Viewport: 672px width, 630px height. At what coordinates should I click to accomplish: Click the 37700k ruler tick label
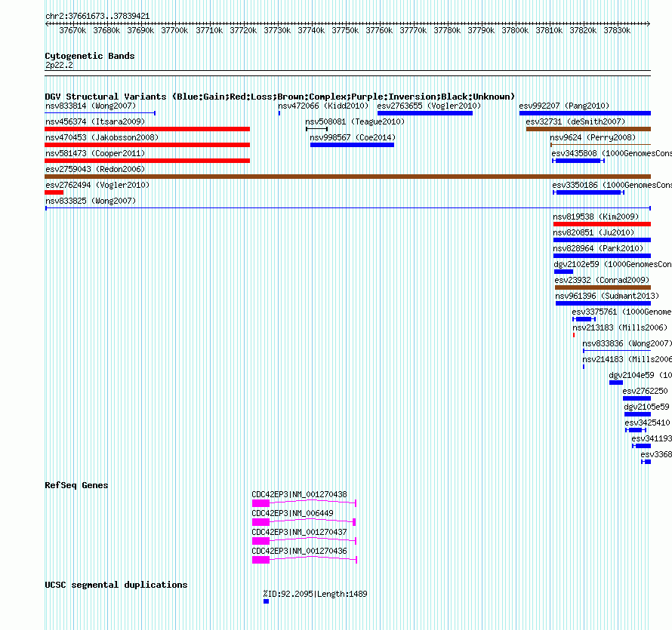tap(174, 30)
